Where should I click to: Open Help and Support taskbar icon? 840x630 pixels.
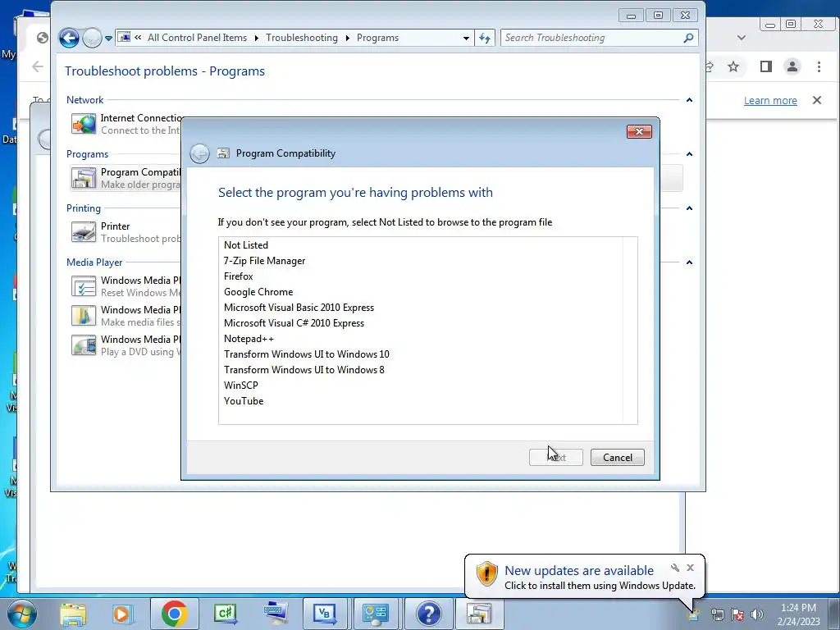click(428, 614)
